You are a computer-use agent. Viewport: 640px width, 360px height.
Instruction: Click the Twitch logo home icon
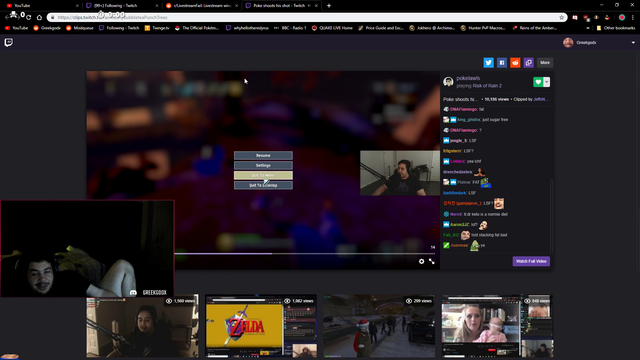[x=9, y=42]
